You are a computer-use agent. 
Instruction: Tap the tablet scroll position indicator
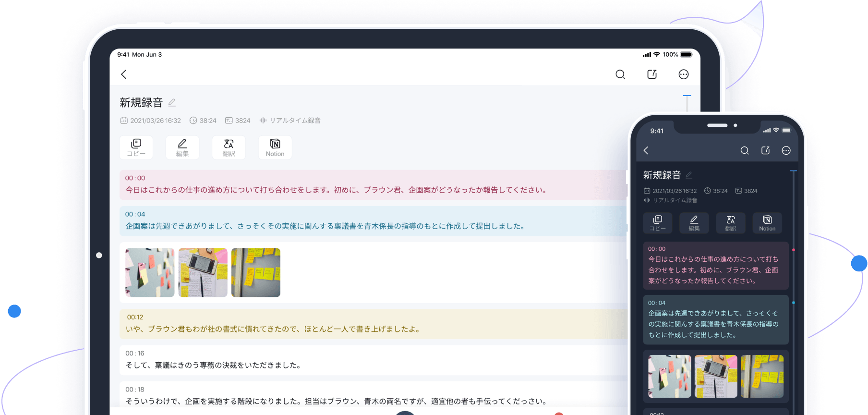pyautogui.click(x=687, y=96)
